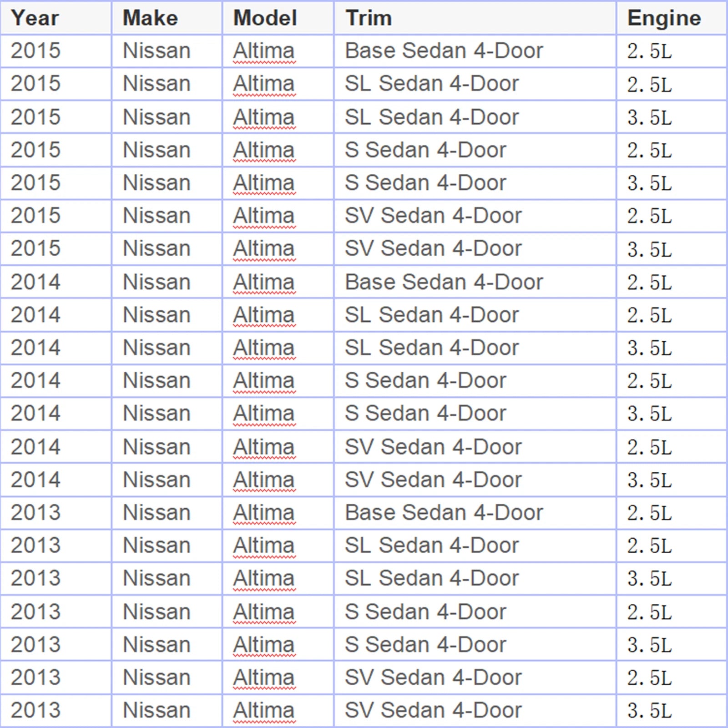Click Altima in the 2015 Base Sedan row
The width and height of the screenshot is (728, 728).
[x=264, y=51]
